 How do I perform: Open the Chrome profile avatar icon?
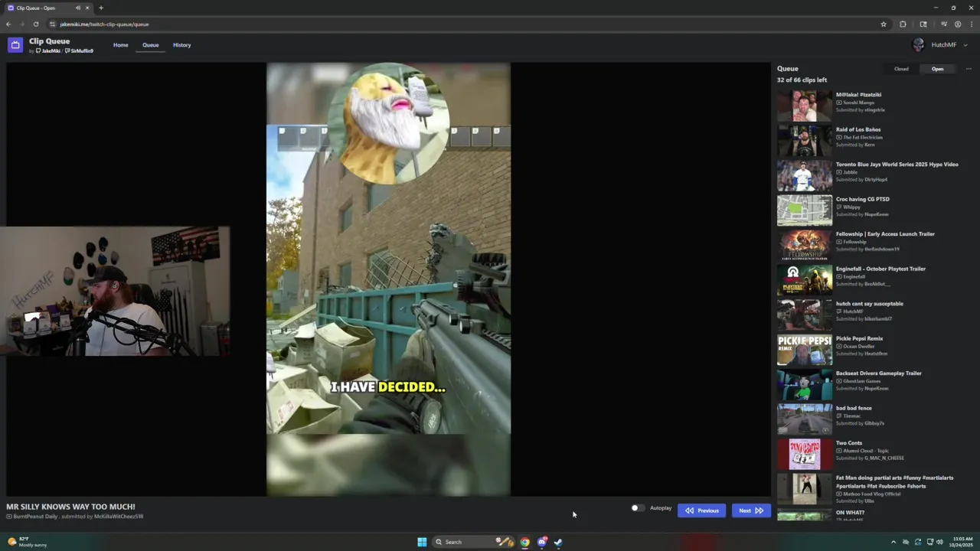[958, 24]
